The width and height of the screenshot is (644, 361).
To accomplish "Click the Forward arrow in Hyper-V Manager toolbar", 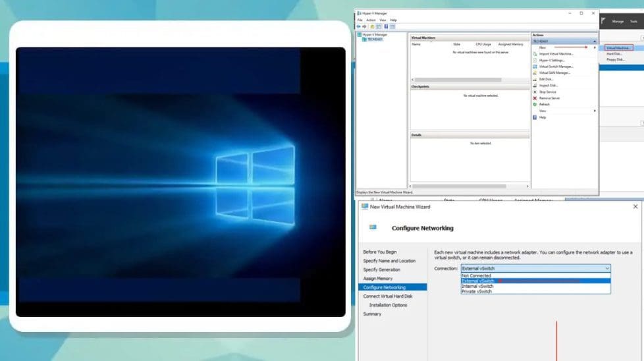I will click(x=364, y=26).
